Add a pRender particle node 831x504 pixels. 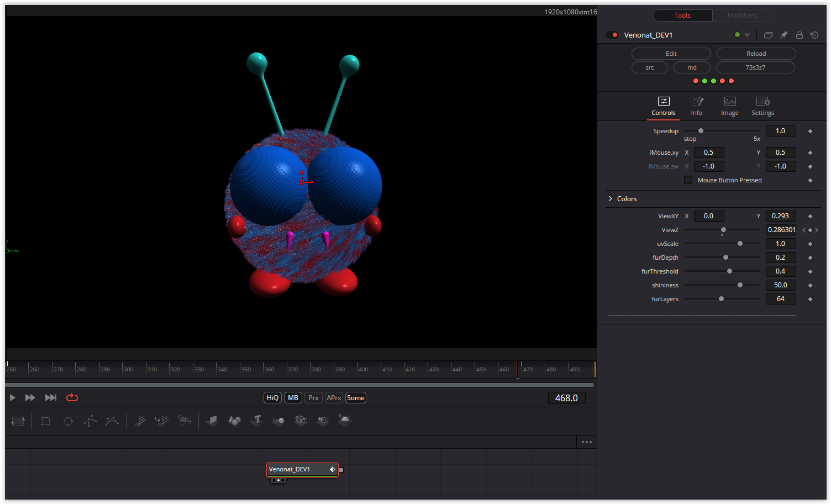point(185,421)
